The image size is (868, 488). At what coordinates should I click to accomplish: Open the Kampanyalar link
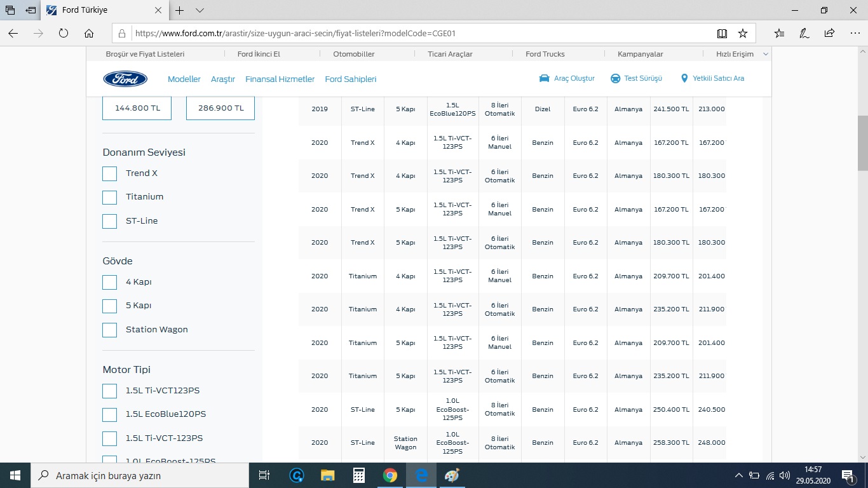pyautogui.click(x=641, y=54)
